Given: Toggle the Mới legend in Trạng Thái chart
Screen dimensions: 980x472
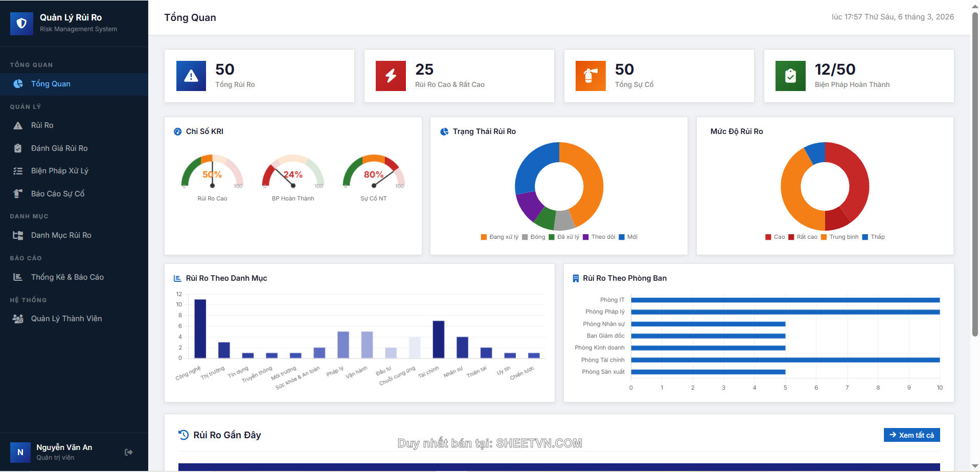Looking at the screenshot, I should coord(628,237).
